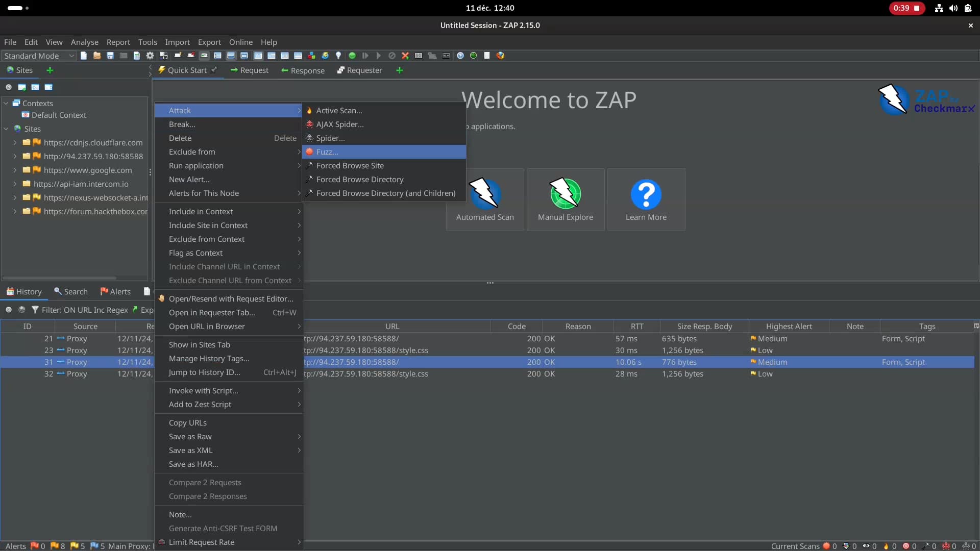Click the red X custom breakpoint icon
The width and height of the screenshot is (980, 551).
click(405, 56)
